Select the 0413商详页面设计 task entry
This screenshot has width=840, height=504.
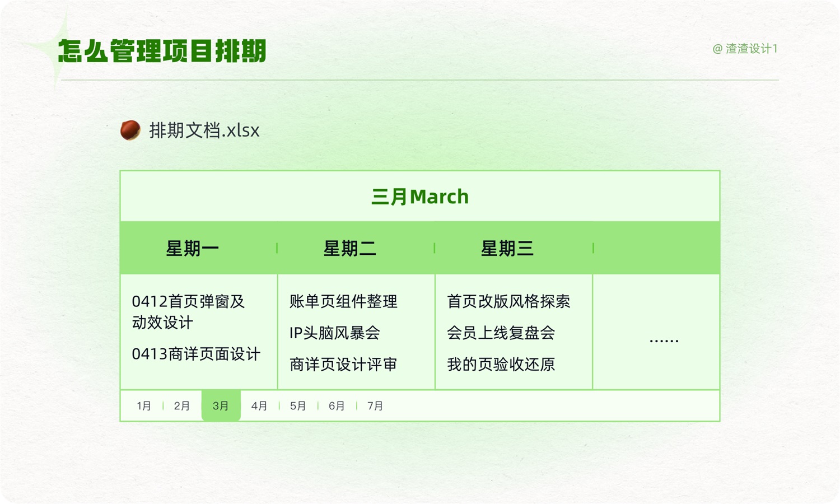(195, 354)
